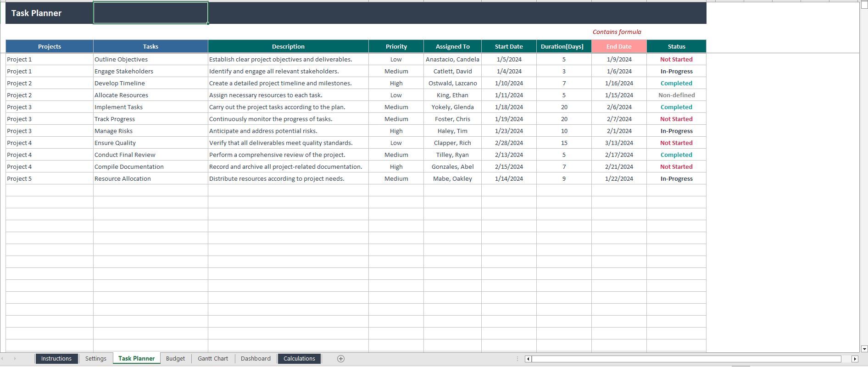Select the Conduct Final Review cell
Screen dimensions: 868x367
coord(150,155)
